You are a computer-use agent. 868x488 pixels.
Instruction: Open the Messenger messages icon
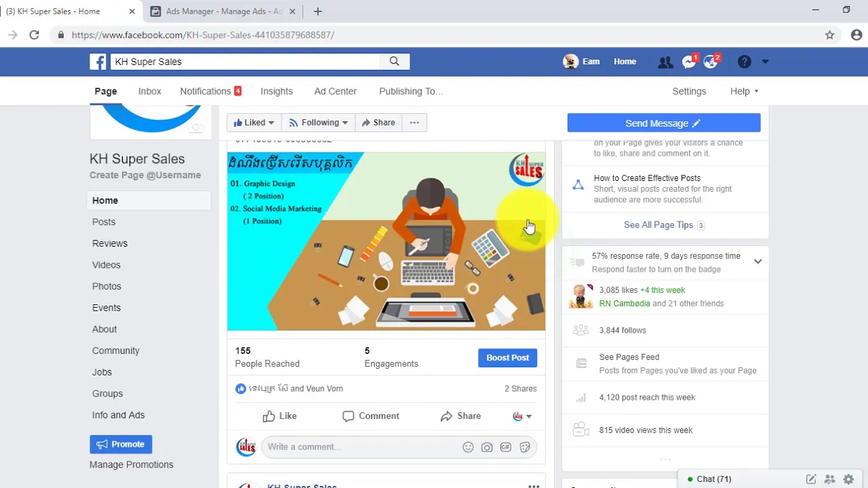pyautogui.click(x=689, y=62)
